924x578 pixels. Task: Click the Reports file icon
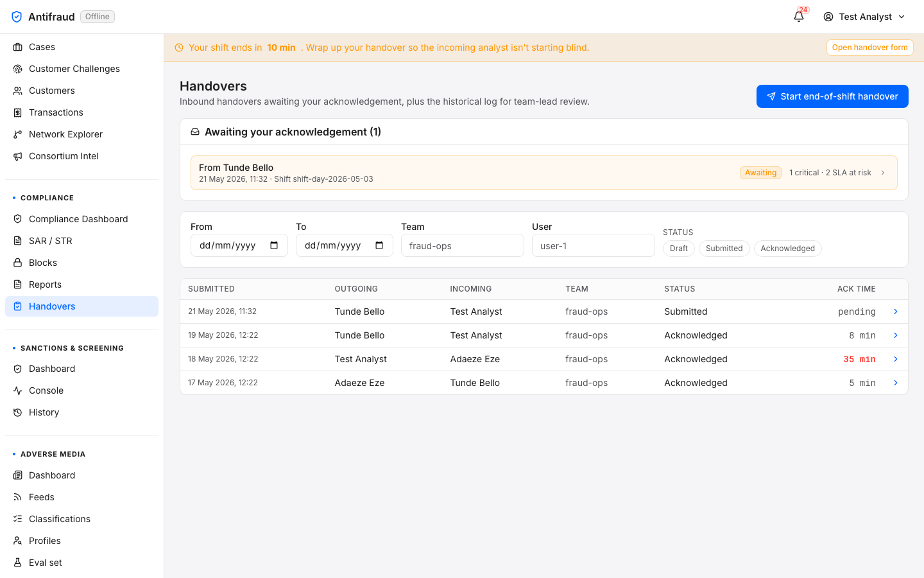coord(18,285)
